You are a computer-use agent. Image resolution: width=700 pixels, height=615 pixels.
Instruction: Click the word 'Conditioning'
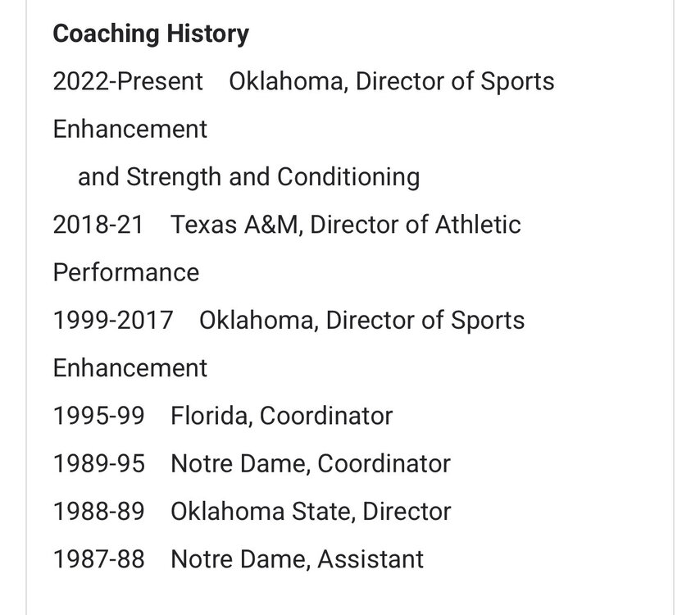coord(348,177)
